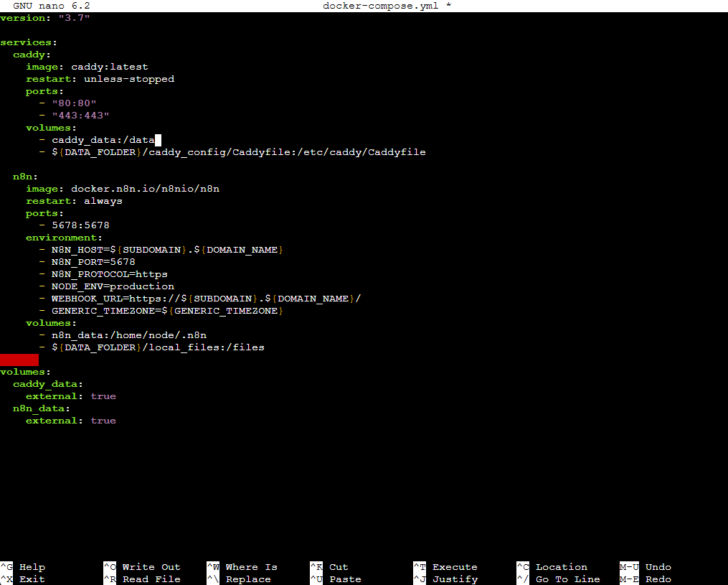The image size is (728, 585).
Task: Click the GENERIC_TIMEZONE environment line
Action: click(x=161, y=311)
